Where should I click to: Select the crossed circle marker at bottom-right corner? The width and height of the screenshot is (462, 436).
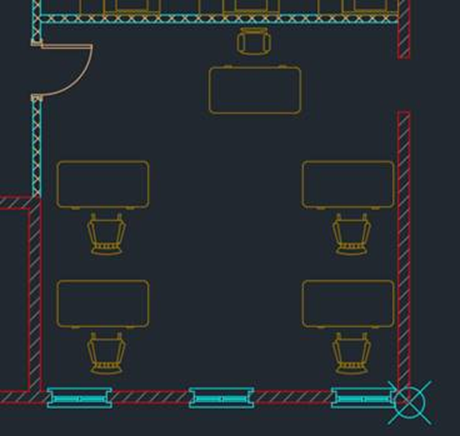[410, 402]
